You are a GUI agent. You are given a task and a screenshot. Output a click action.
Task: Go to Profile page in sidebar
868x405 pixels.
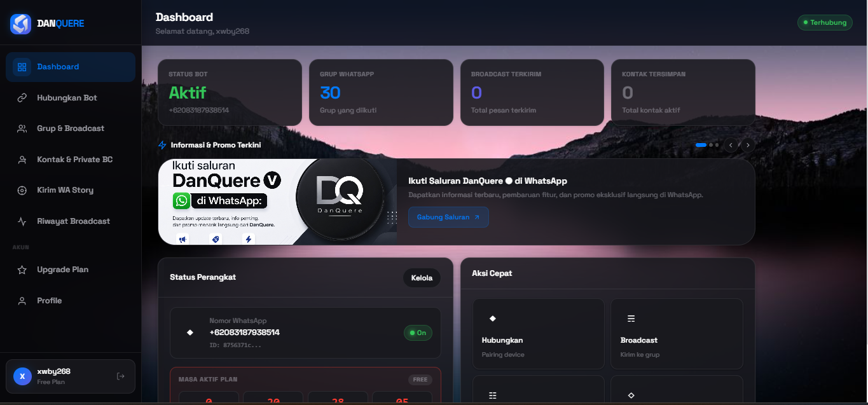71,301
